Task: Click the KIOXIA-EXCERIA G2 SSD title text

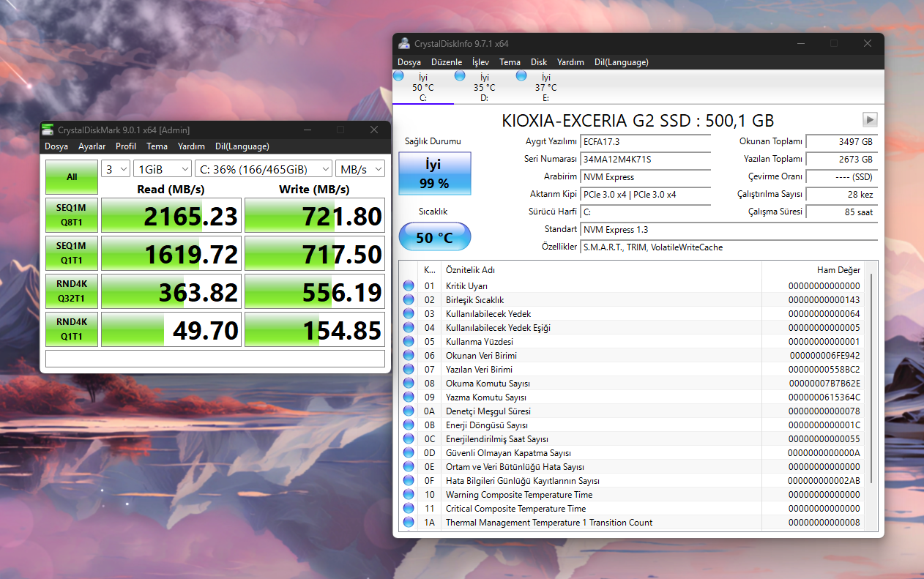Action: point(638,121)
